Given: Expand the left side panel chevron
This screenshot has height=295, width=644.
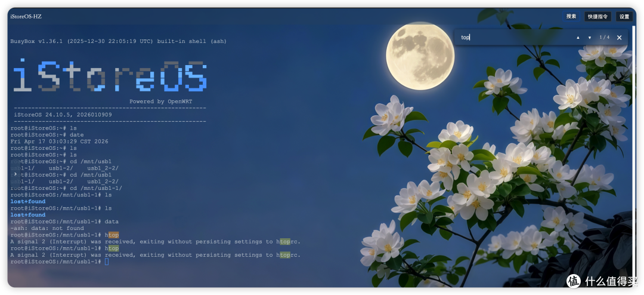Looking at the screenshot, I should [x=15, y=174].
